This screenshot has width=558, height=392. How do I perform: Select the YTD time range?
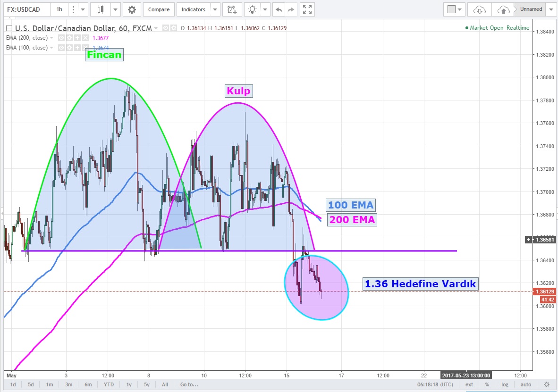[108, 384]
